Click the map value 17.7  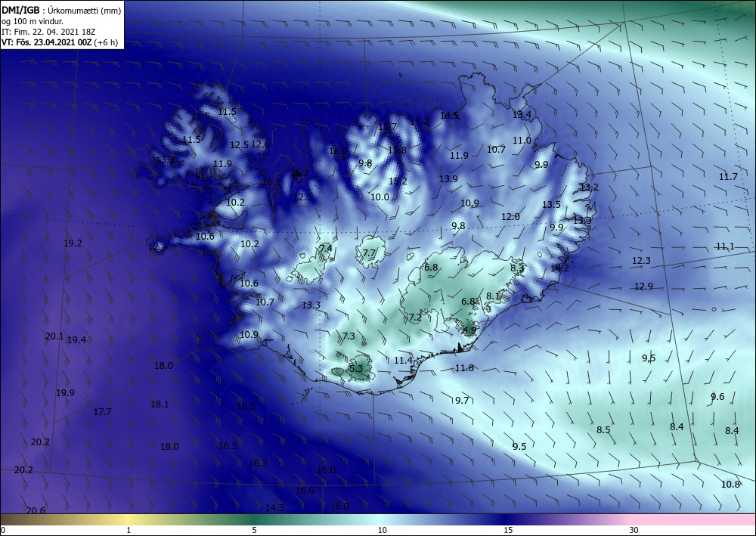click(x=102, y=412)
